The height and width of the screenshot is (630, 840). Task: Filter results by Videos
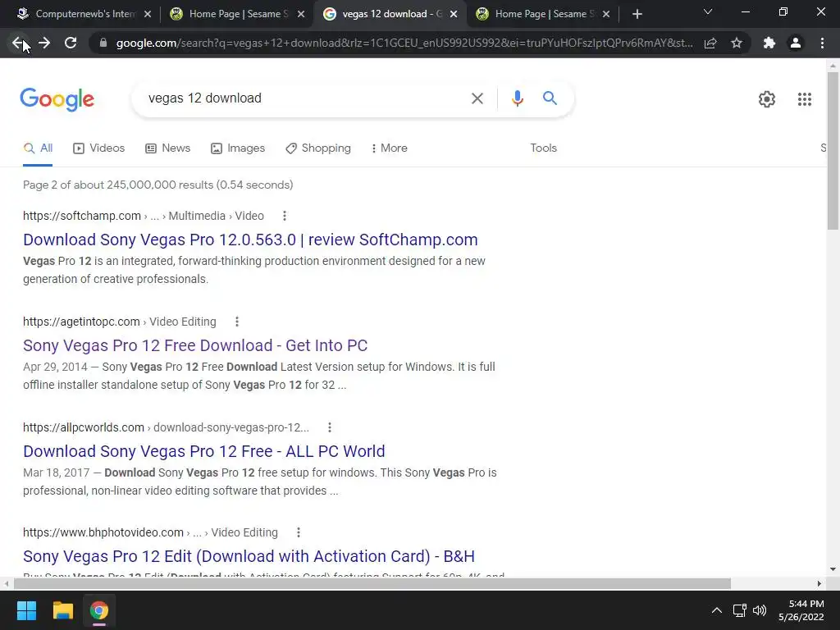tap(98, 148)
